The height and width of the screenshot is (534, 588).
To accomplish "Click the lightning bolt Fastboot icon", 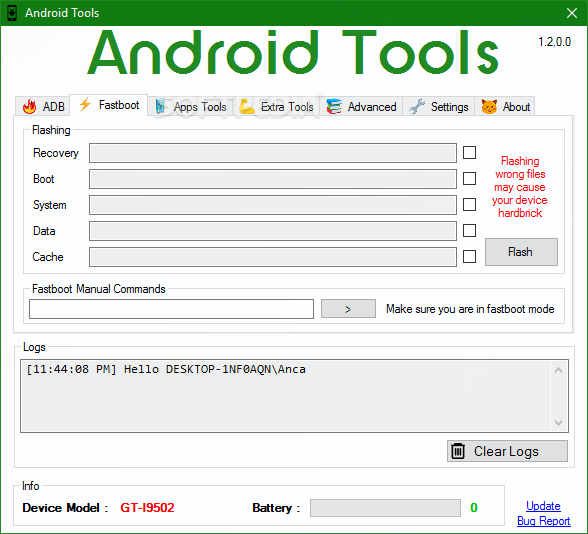I will tap(85, 104).
